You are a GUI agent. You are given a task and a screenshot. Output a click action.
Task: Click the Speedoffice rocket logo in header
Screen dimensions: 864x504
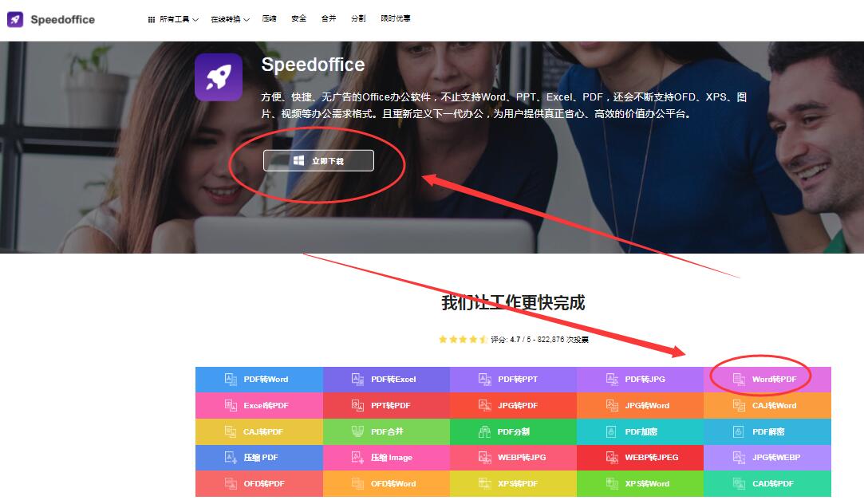15,19
